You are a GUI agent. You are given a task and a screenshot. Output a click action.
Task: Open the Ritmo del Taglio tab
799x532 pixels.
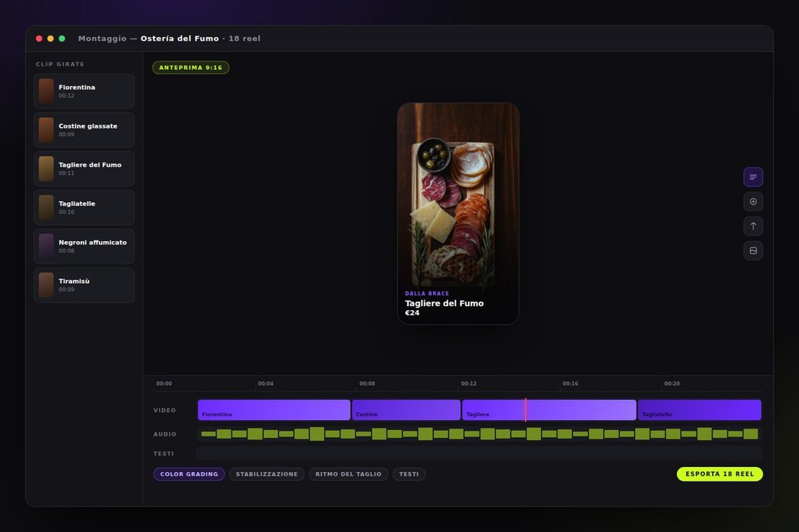pyautogui.click(x=348, y=474)
